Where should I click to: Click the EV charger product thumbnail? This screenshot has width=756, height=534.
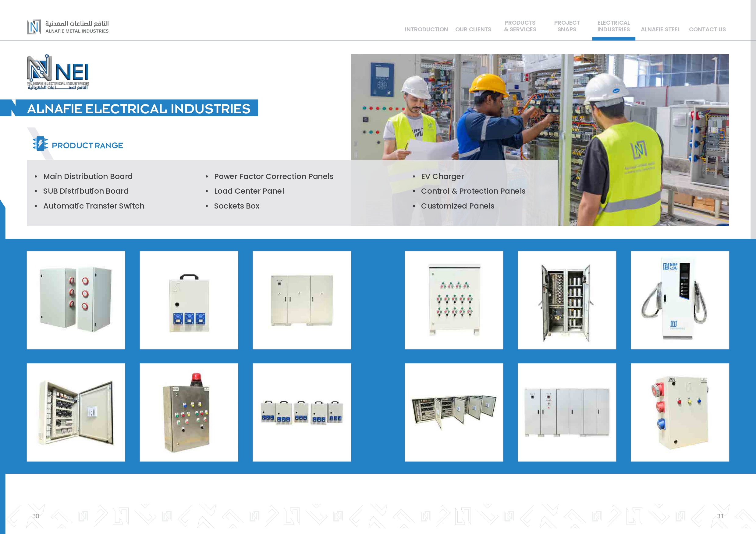[x=680, y=300]
